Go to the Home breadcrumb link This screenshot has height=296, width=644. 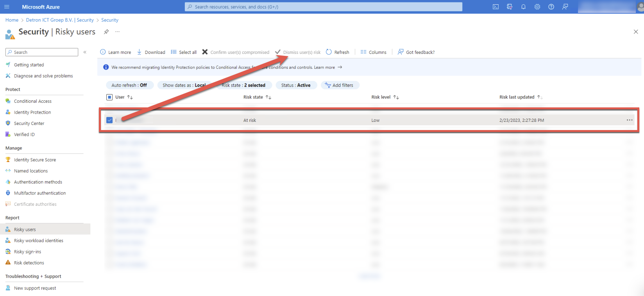(x=12, y=20)
